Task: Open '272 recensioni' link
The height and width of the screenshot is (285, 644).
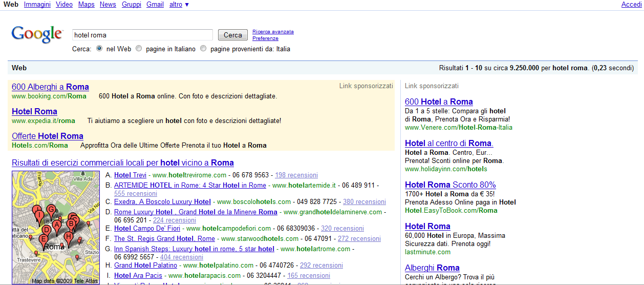Action: [359, 239]
